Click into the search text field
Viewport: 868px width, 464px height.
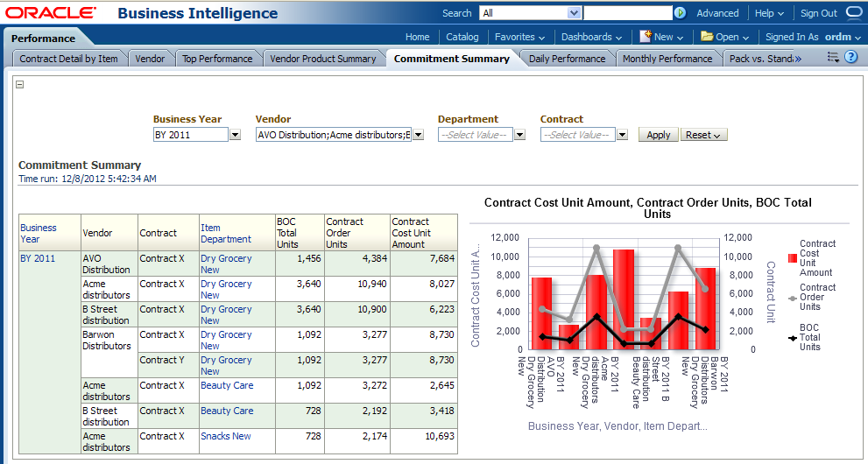click(x=627, y=13)
